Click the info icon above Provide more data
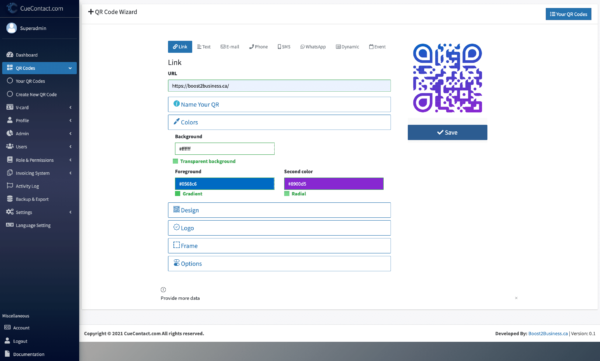The image size is (600, 361). (163, 289)
